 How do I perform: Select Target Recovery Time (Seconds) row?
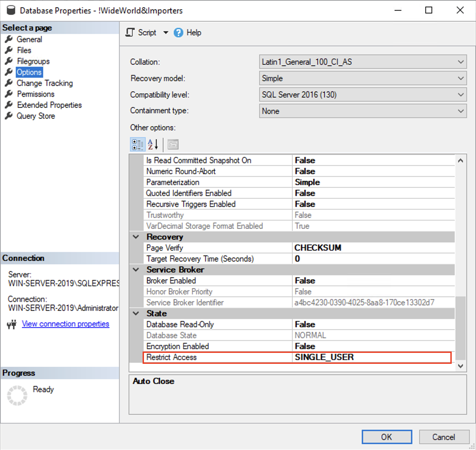[299, 259]
